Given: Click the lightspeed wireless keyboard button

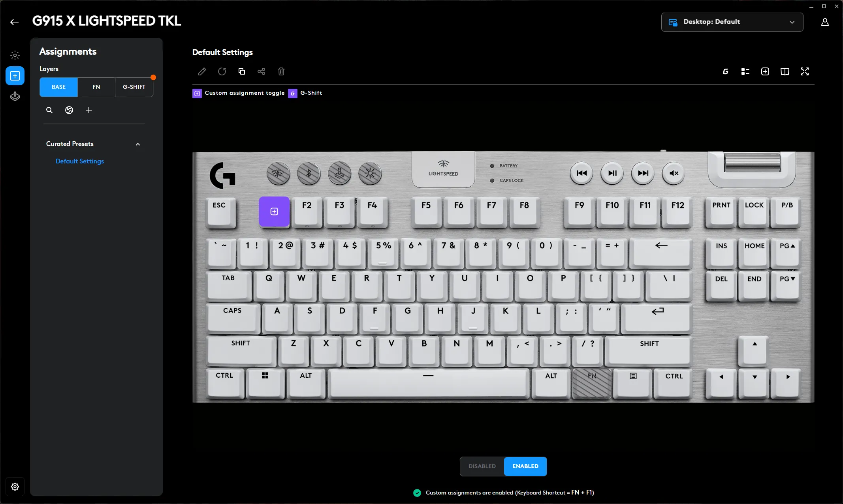Looking at the screenshot, I should tap(278, 173).
